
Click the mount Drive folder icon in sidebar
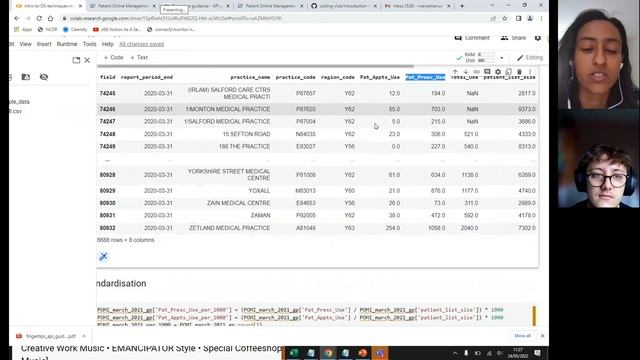pyautogui.click(x=26, y=77)
